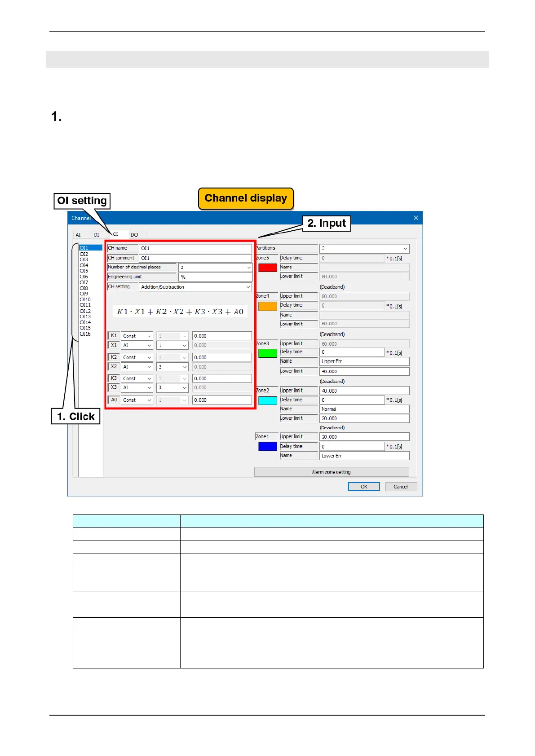Click the Zone3 green color swatch
This screenshot has width=535, height=756.
268,353
